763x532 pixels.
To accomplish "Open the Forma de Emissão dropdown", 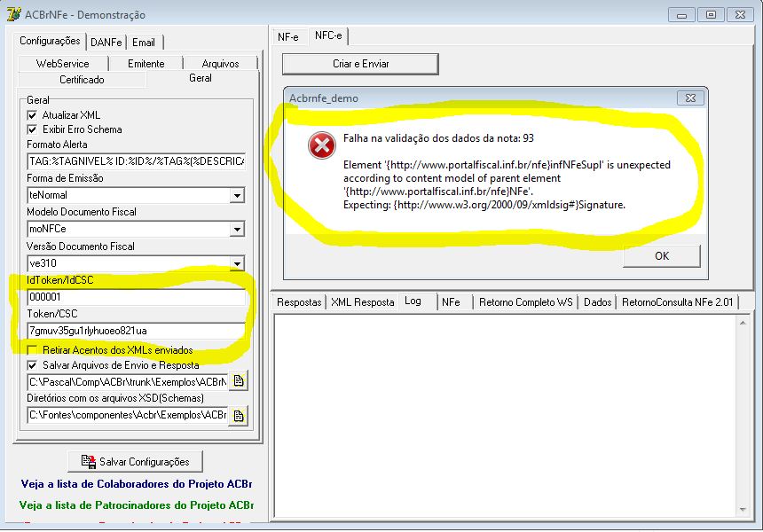I will click(237, 195).
